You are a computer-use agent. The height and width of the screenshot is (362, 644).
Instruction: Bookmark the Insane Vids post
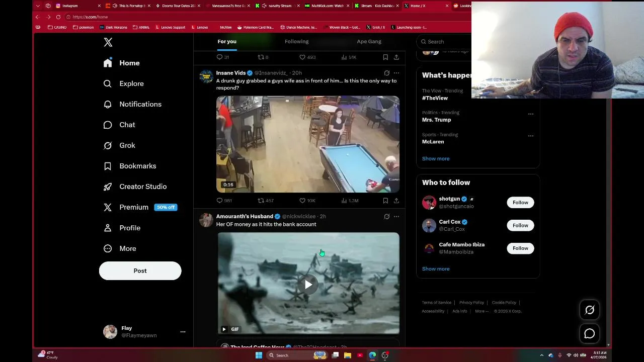(x=385, y=201)
